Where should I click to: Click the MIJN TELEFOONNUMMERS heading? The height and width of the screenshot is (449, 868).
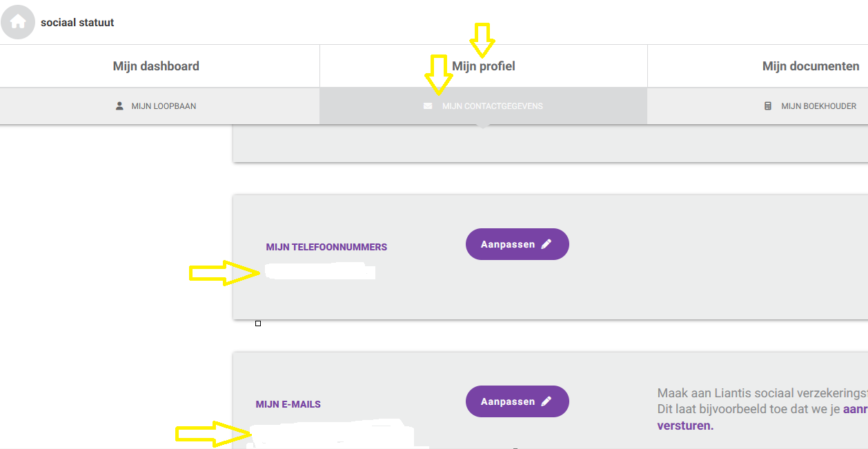326,247
